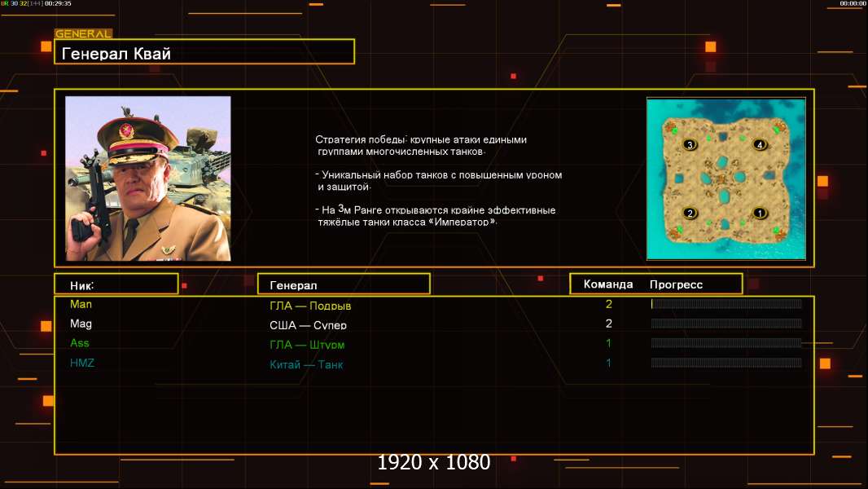Viewport: 868px width, 489px height.
Task: Click the 'Прогресс' column header
Action: 676,284
